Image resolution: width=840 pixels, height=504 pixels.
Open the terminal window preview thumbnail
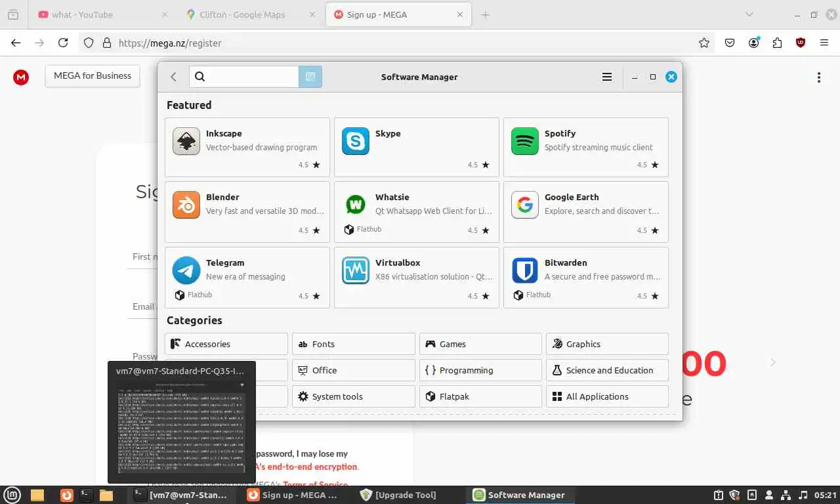[x=181, y=427]
